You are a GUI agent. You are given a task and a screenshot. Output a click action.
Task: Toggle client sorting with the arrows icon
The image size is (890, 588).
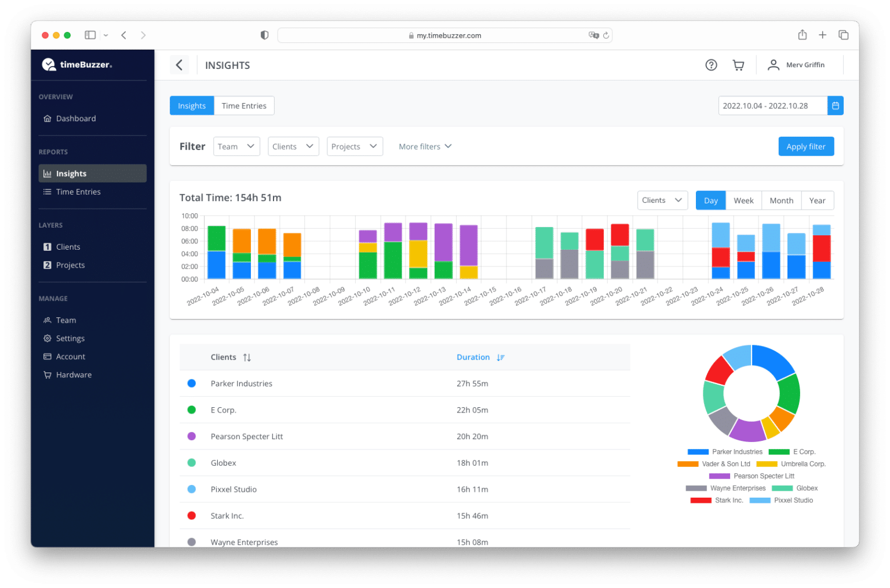247,357
